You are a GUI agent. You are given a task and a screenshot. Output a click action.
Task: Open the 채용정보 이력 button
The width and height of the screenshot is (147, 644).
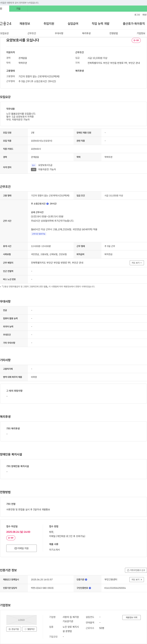click(132, 617)
